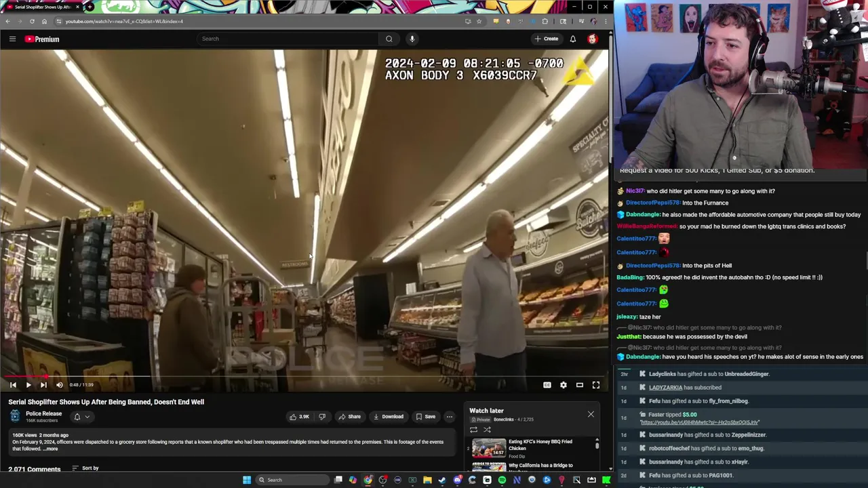Open channel notification preferences bell dropdown
Viewport: 868px width, 488px height.
81,417
